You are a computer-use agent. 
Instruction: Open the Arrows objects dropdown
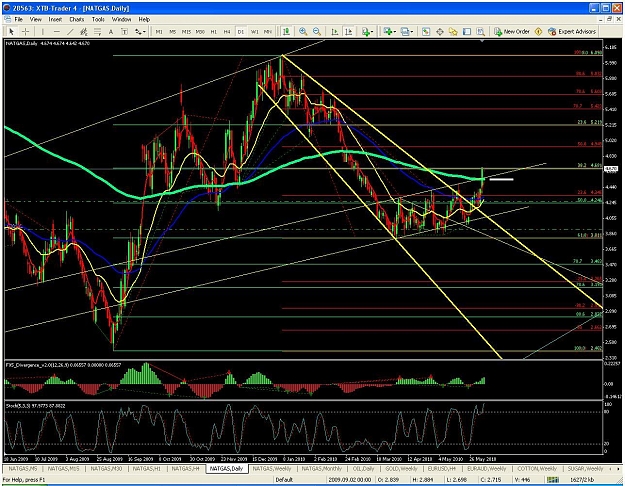point(140,31)
